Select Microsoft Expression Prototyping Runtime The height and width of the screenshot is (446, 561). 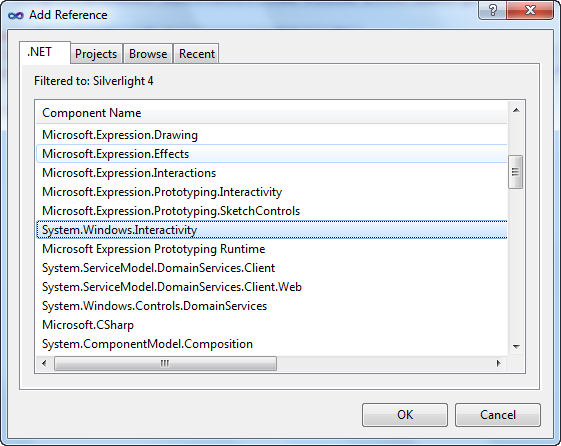[271, 249]
